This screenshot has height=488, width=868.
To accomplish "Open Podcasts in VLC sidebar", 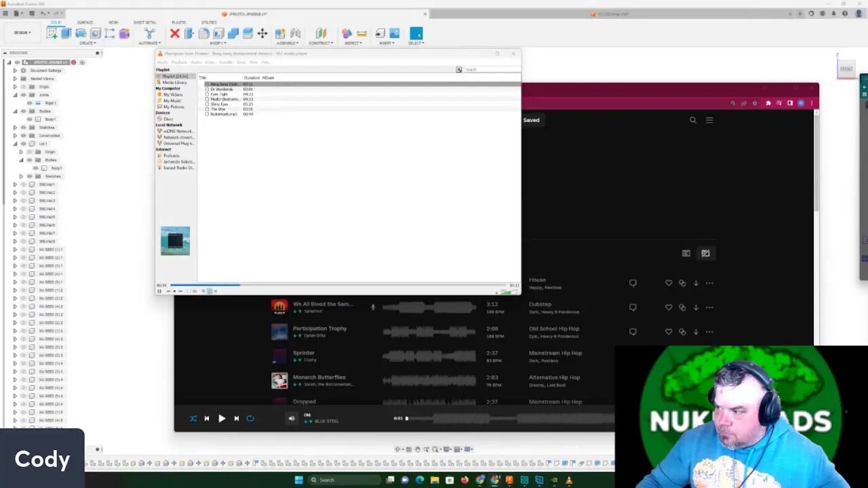I will coord(171,156).
